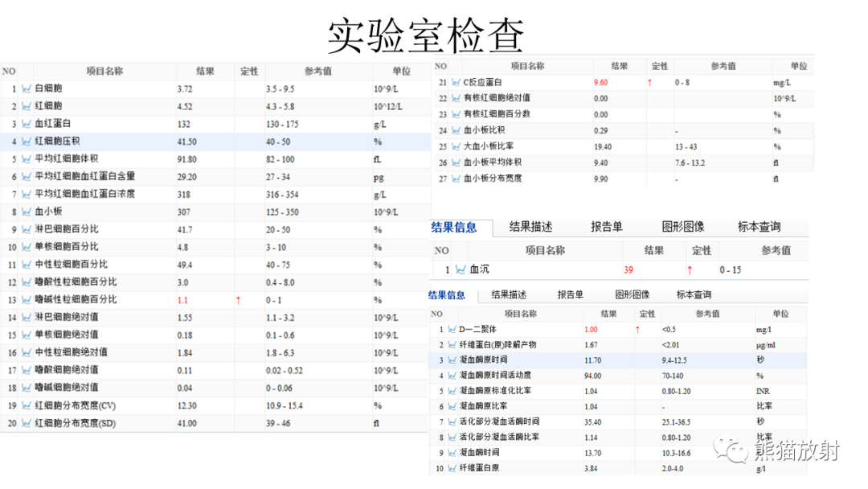The image size is (868, 489).
Task: Open the lower 图形图像 tab
Action: (x=633, y=295)
